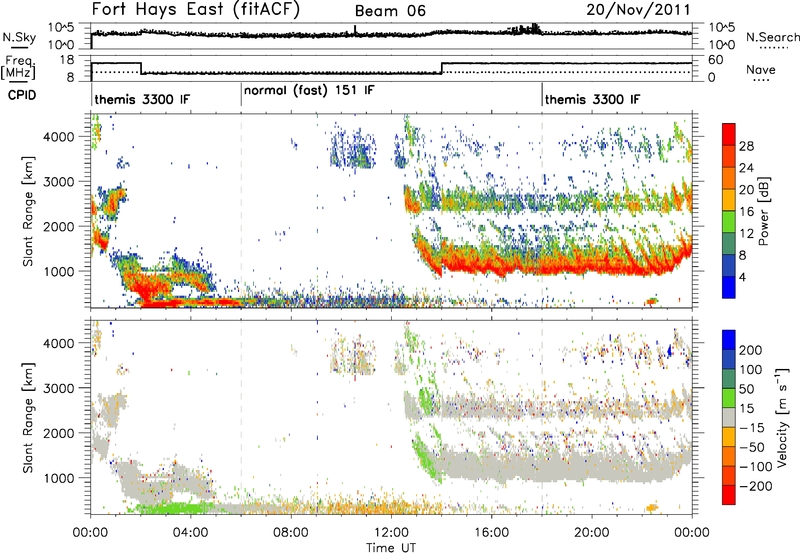
Task: Select Velocity color bar segment between 100 and 200
Action: point(729,359)
